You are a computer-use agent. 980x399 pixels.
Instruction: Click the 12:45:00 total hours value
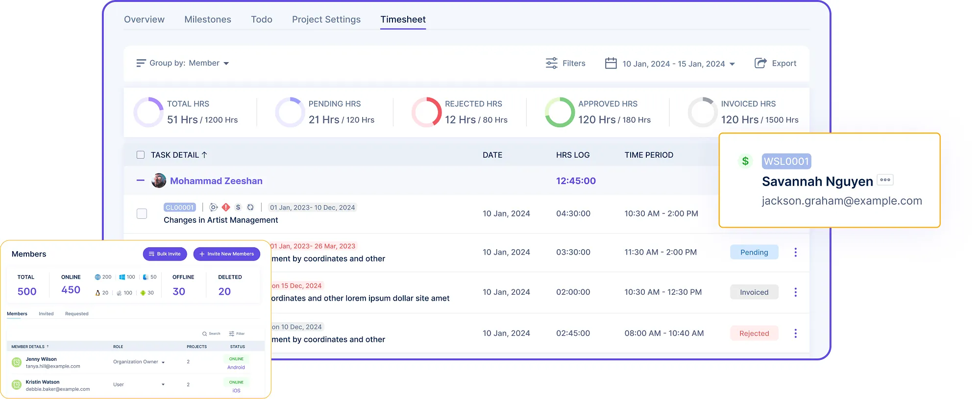[576, 181]
